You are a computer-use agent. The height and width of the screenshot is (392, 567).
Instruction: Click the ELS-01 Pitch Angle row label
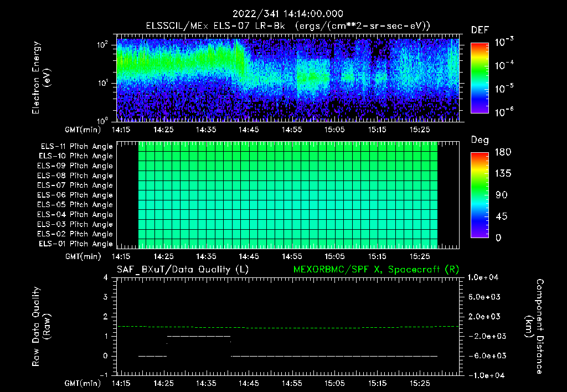pos(76,244)
